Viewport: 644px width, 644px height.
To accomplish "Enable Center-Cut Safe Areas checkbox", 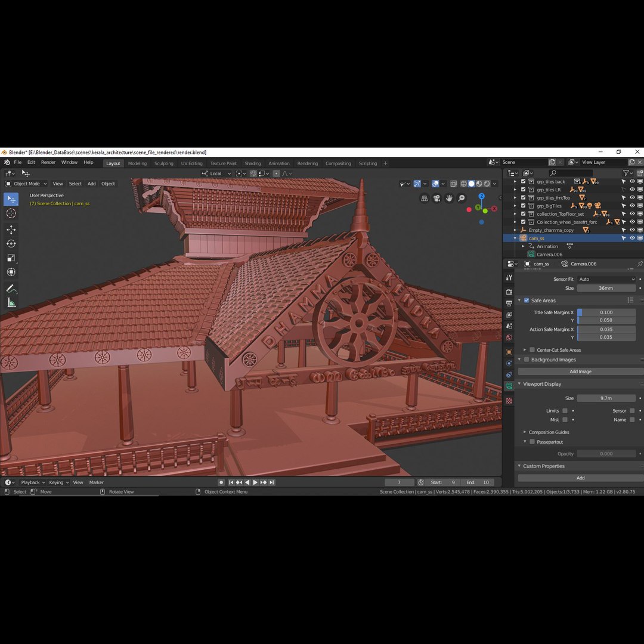I will pos(532,350).
